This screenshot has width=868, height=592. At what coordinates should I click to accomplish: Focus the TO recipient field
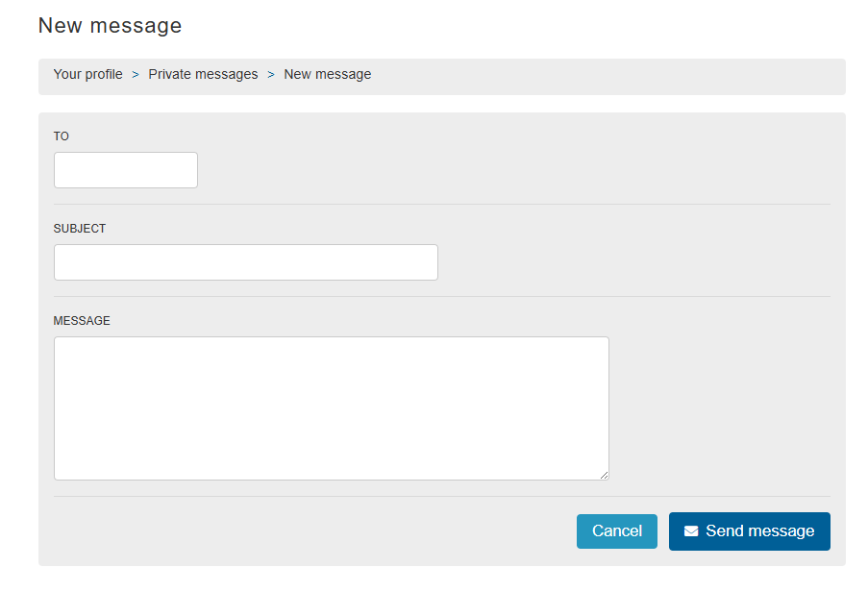(126, 170)
